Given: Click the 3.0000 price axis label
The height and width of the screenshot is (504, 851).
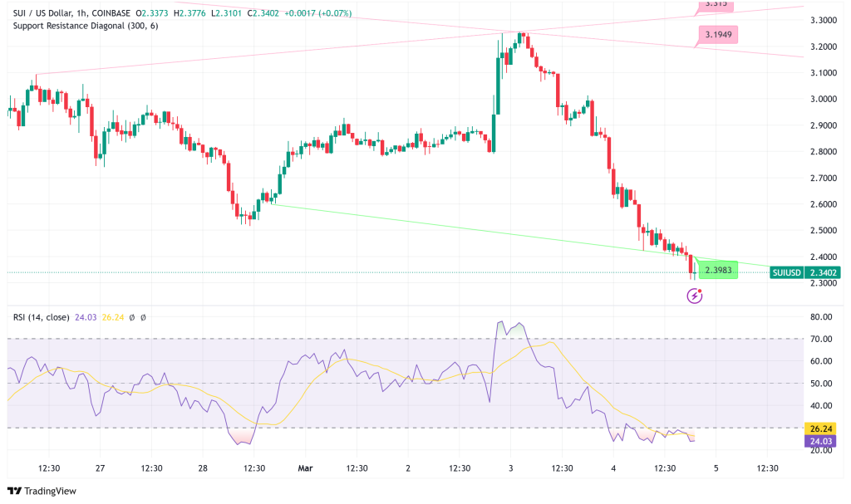Looking at the screenshot, I should pyautogui.click(x=824, y=99).
